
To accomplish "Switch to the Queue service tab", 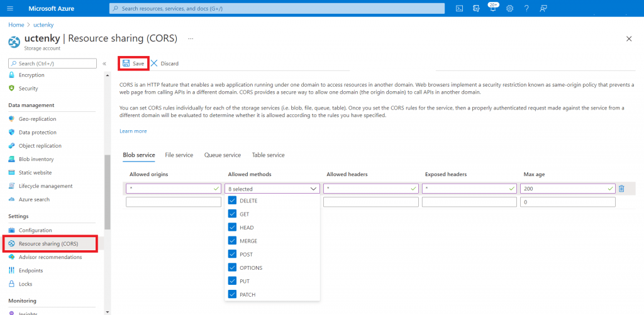I will [x=222, y=155].
